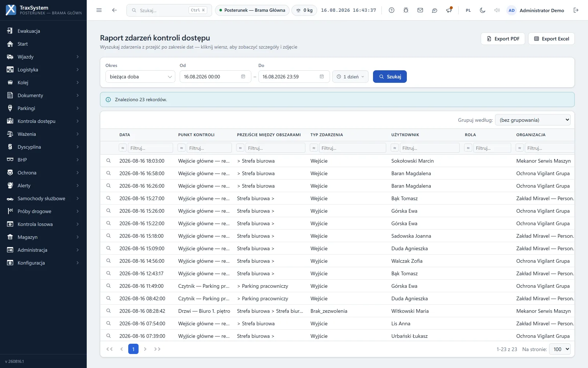
Task: Toggle the hamburger sidebar menu
Action: (x=99, y=10)
